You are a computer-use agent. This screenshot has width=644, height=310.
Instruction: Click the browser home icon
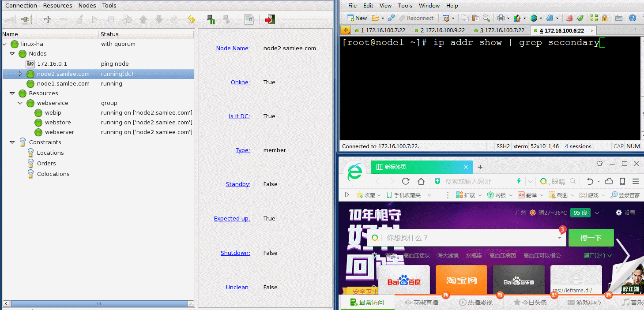(x=421, y=181)
